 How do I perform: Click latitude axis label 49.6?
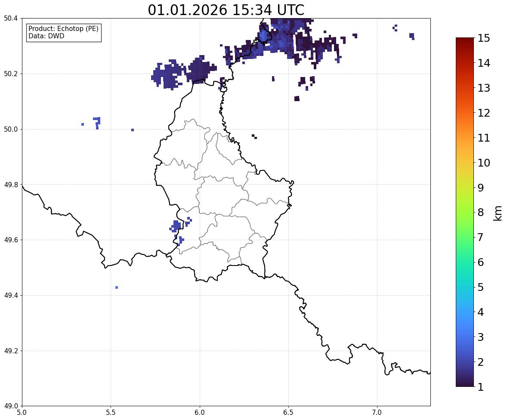click(10, 240)
